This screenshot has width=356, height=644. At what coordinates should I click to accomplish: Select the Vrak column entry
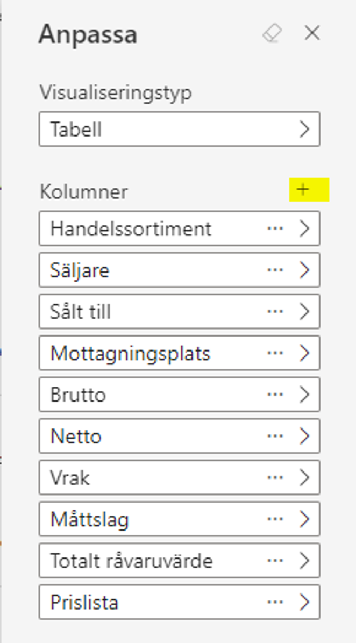(x=179, y=477)
